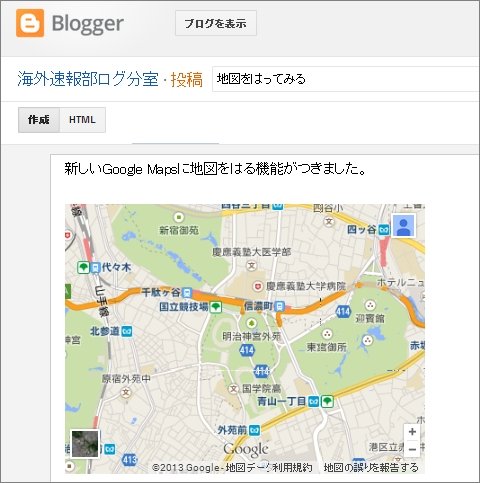
Task: Click the post title field 地図をはってみる
Action: click(346, 79)
